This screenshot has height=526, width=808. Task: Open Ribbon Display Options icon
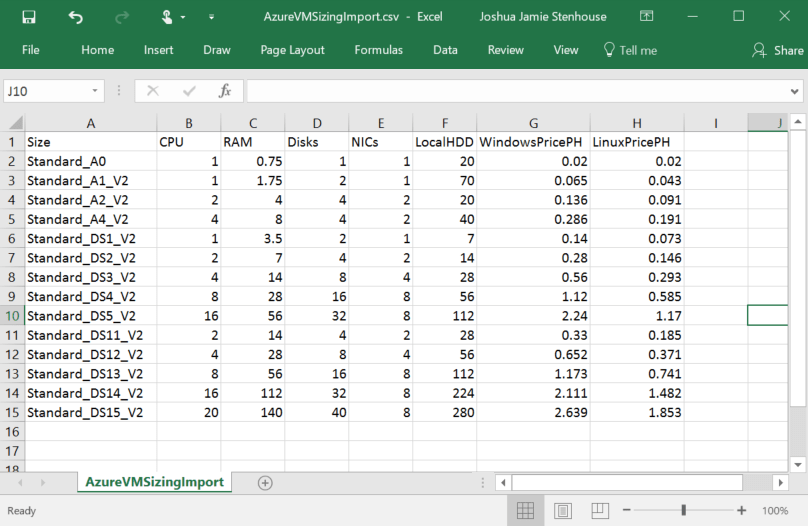pyautogui.click(x=646, y=16)
